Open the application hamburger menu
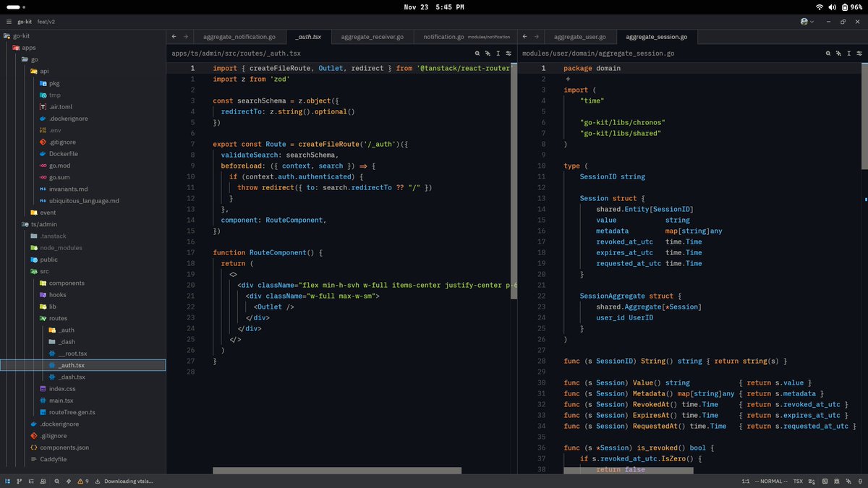Screen dimensions: 868x488 pyautogui.click(x=7, y=22)
